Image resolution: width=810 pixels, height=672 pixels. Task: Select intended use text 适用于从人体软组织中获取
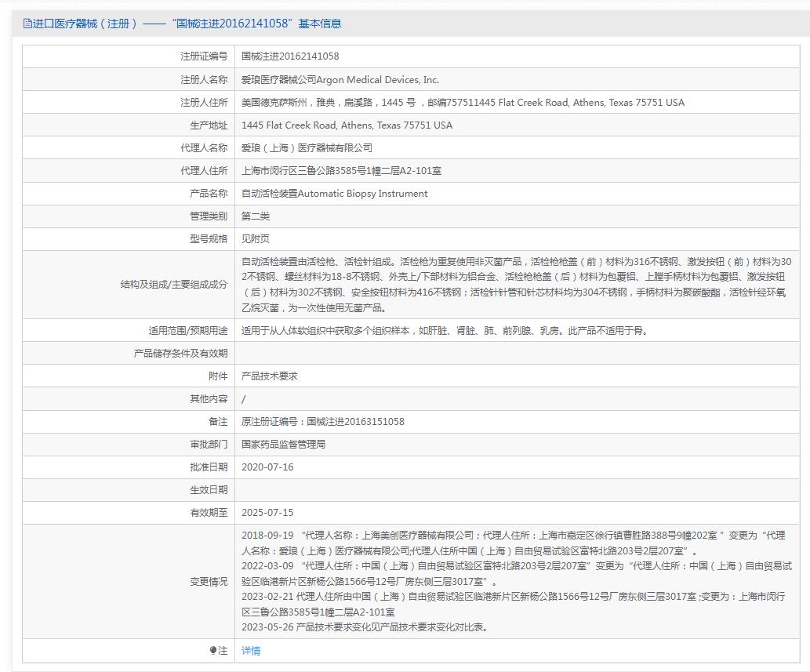tap(445, 331)
